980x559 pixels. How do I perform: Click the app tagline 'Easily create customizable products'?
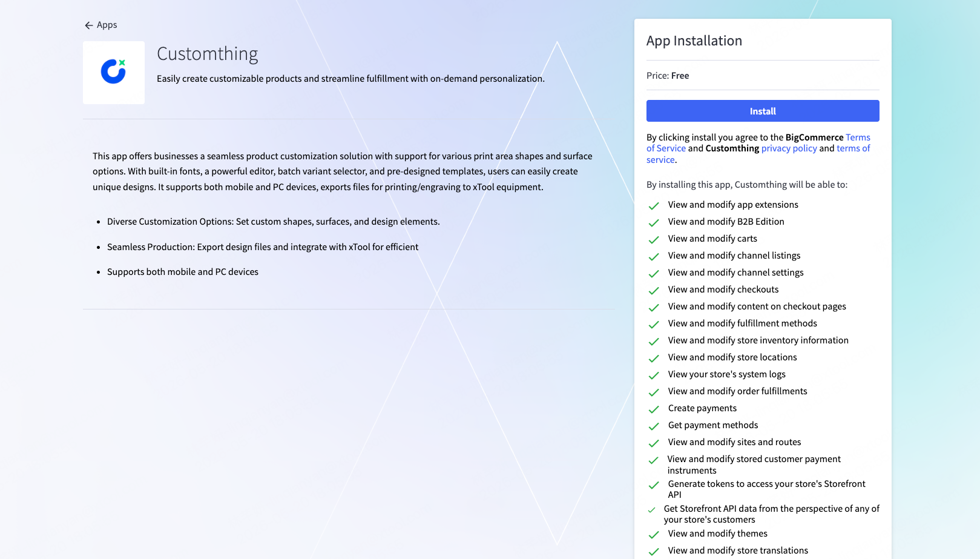[350, 79]
